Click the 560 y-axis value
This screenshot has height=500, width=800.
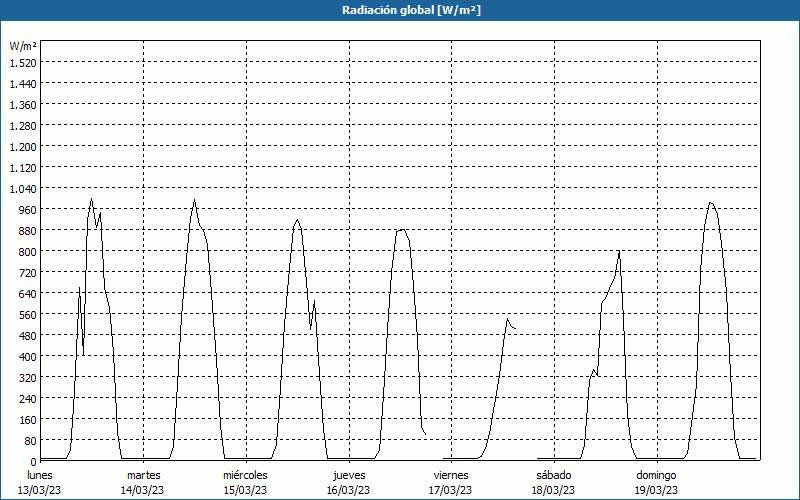[x=29, y=314]
